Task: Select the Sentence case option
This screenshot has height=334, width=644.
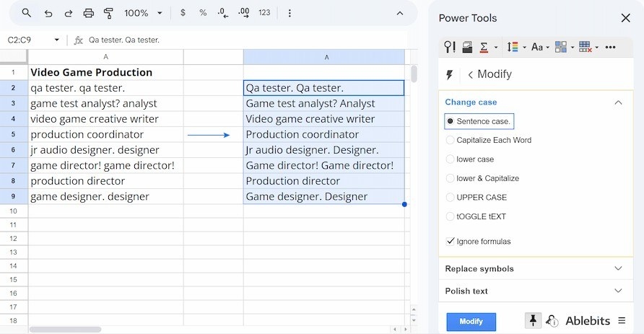Action: (479, 121)
